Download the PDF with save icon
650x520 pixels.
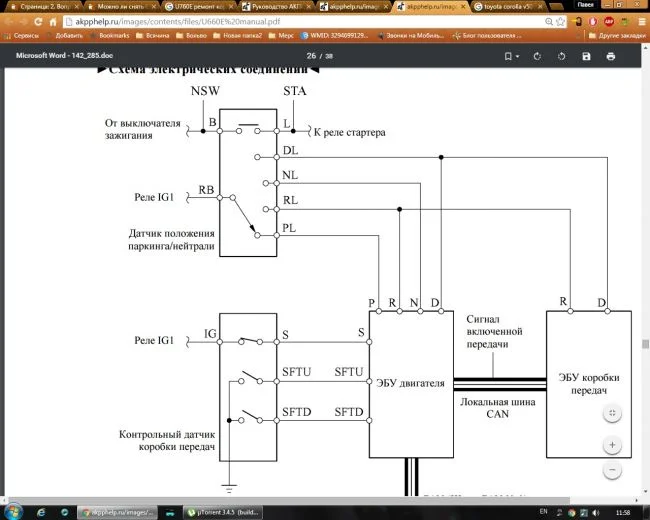coord(587,56)
